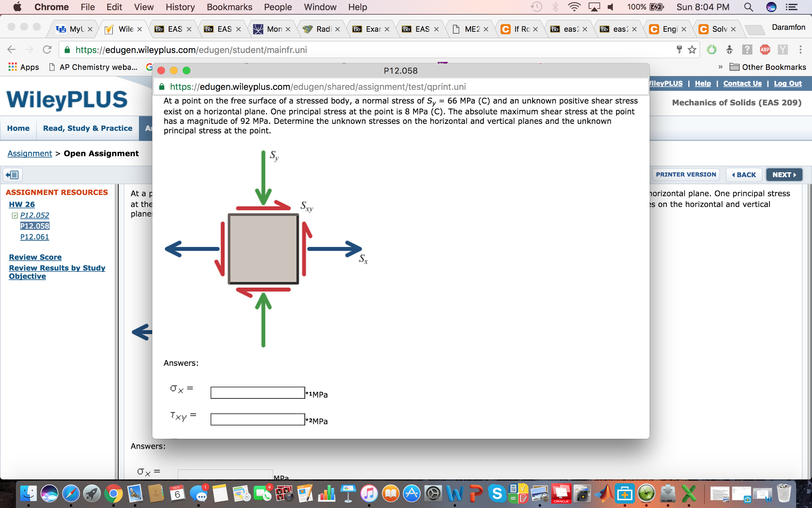Open System Preferences gear in dock
The height and width of the screenshot is (508, 812).
pyautogui.click(x=433, y=494)
